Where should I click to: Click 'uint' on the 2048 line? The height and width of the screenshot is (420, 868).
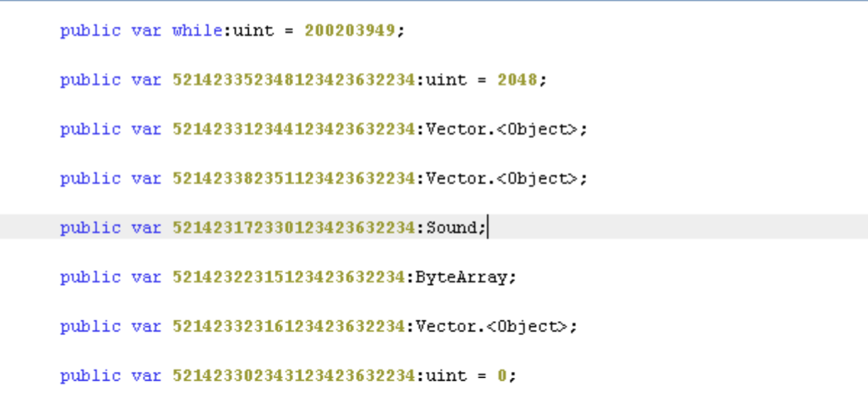[x=446, y=80]
